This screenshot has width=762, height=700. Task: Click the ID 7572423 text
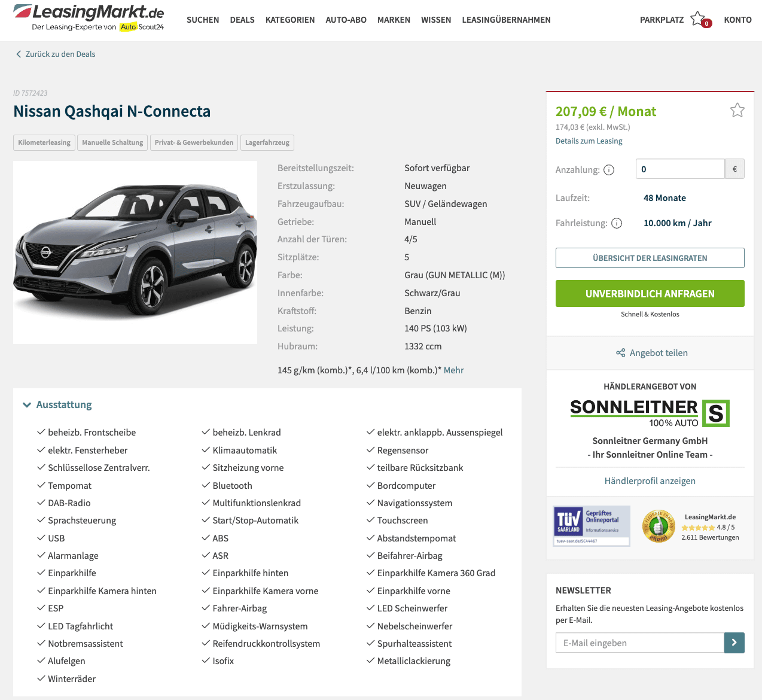pos(31,93)
